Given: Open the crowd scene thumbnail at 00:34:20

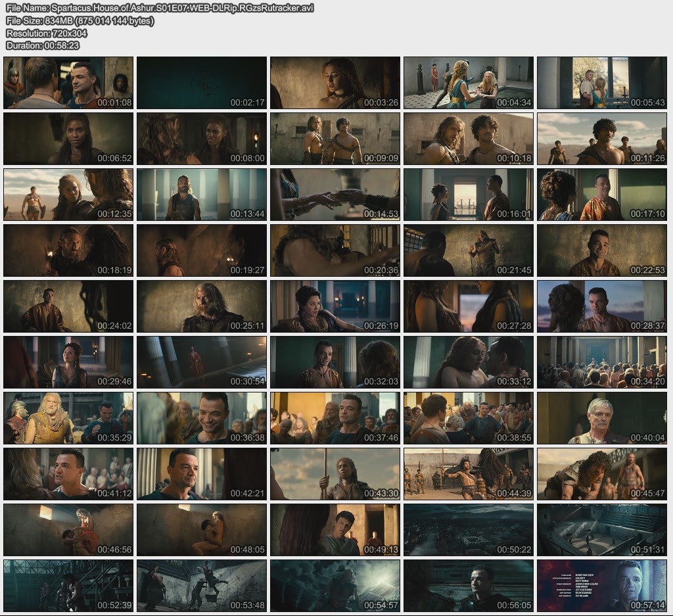Looking at the screenshot, I should [x=602, y=362].
